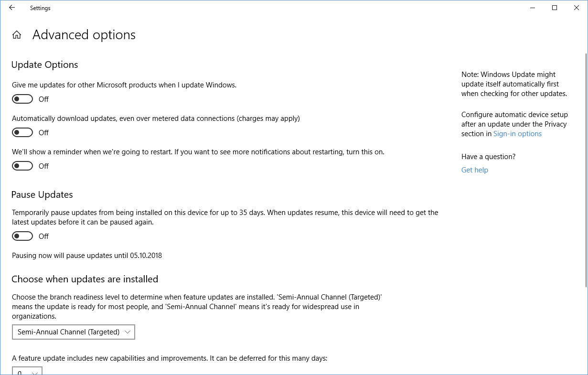Open the Sign-in options link

pyautogui.click(x=517, y=134)
